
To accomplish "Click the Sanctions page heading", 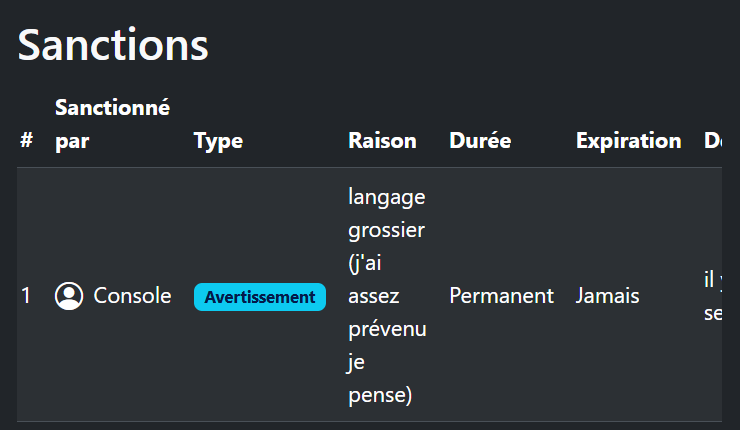I will coord(113,45).
